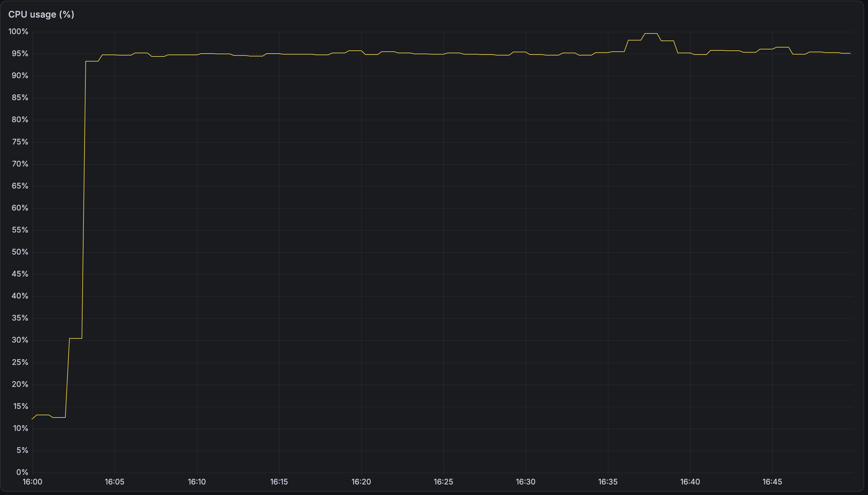The width and height of the screenshot is (868, 495).
Task: Click the 80% y-axis label
Action: click(x=20, y=120)
